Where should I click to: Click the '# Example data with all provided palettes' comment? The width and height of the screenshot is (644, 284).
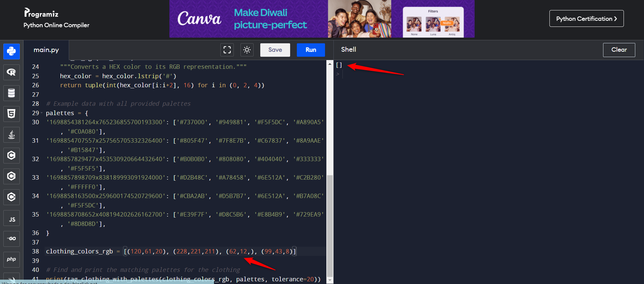click(118, 104)
